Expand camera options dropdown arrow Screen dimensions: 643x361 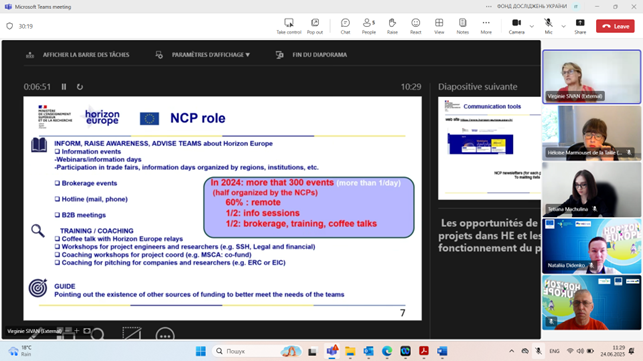pos(532,26)
